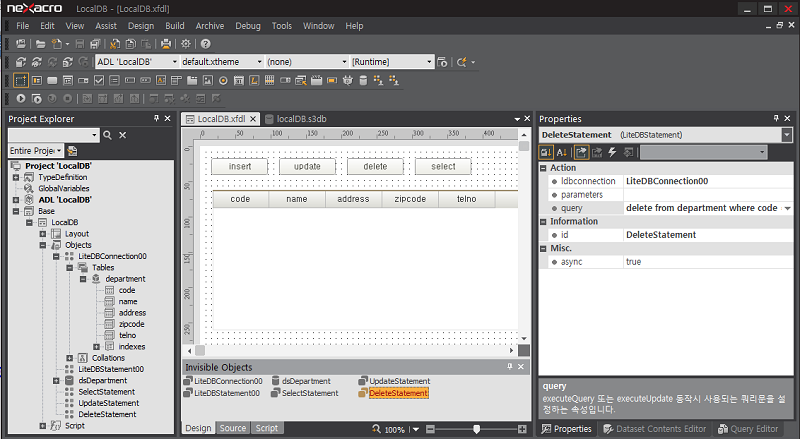Screen dimensions: 800x439
Task: Pick the Calendar component icon
Action: [239, 80]
